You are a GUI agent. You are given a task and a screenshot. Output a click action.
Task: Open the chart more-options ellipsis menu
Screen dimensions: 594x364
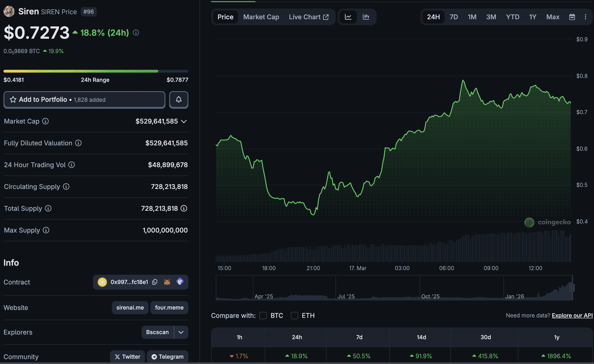tap(586, 17)
